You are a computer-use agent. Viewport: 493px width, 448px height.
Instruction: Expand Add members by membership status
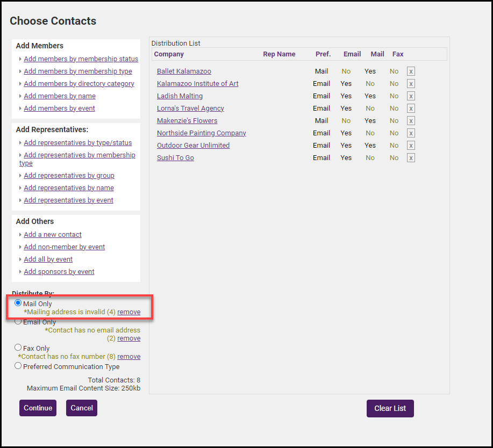pos(81,59)
